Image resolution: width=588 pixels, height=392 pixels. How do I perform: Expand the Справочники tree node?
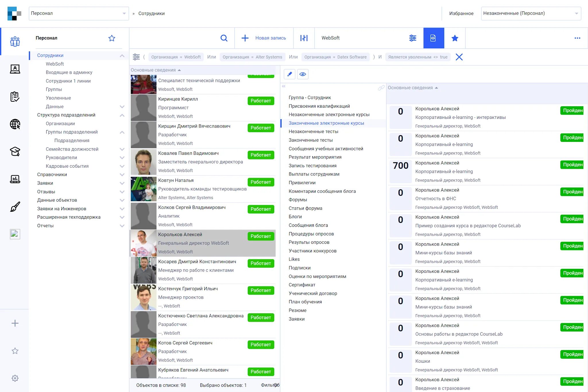click(122, 175)
